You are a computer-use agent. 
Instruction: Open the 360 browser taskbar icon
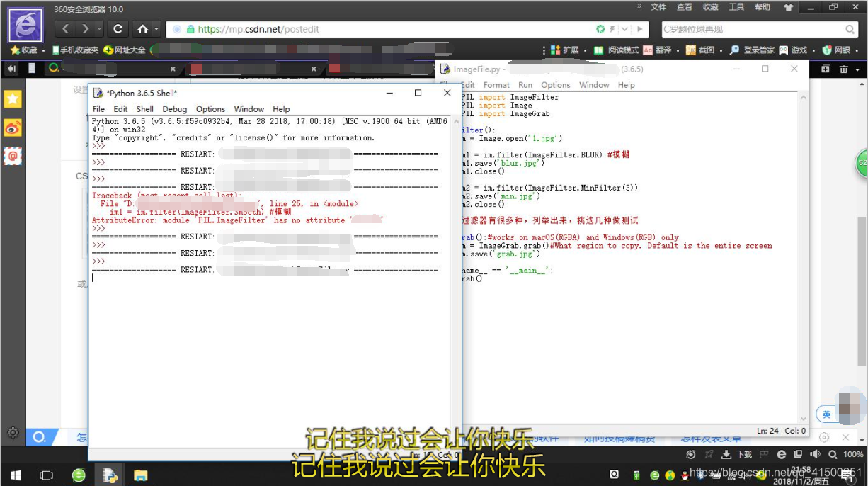(79, 475)
